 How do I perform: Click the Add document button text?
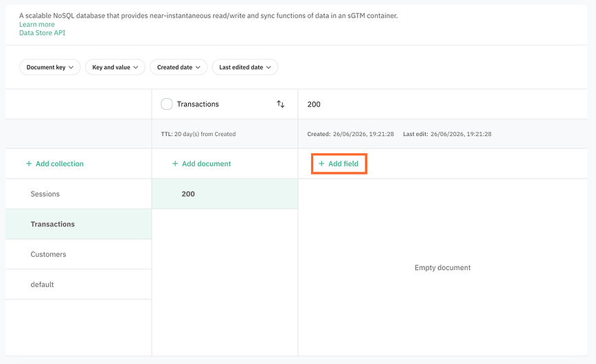[x=207, y=163]
